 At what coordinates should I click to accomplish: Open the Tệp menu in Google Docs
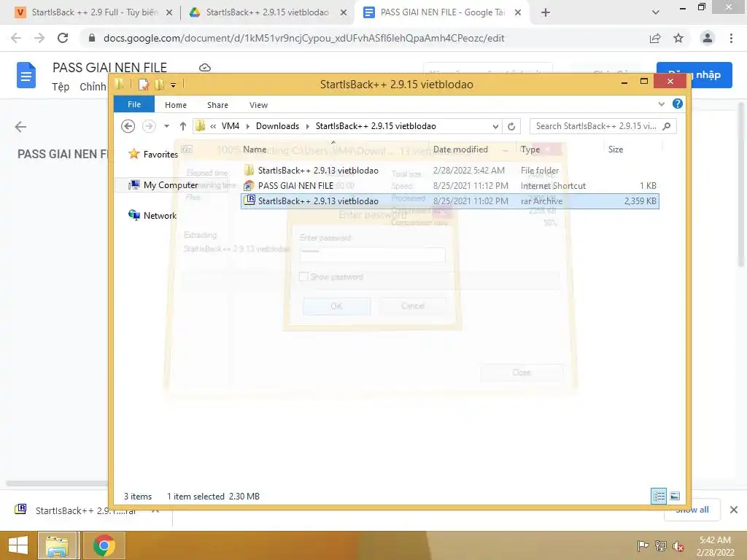pyautogui.click(x=61, y=87)
